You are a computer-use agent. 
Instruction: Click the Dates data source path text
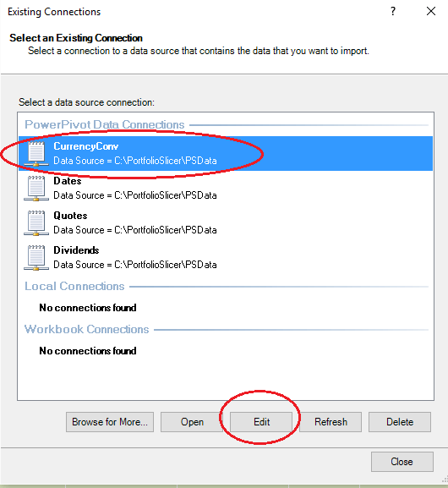point(135,195)
